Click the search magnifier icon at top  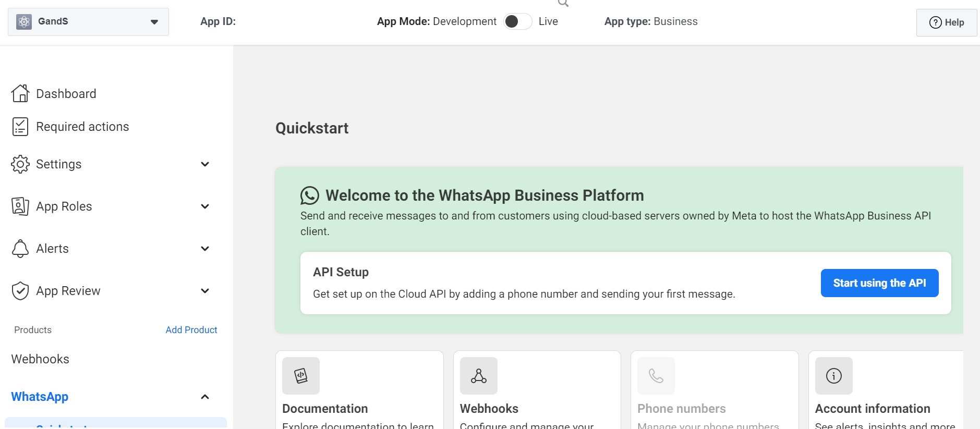[x=563, y=3]
